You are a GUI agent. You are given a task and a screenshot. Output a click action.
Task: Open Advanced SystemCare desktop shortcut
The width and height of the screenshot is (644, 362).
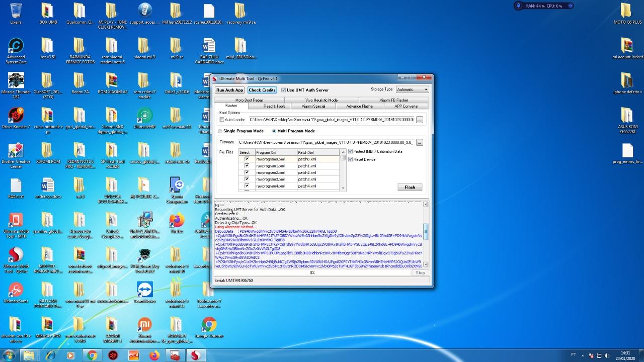tap(16, 51)
